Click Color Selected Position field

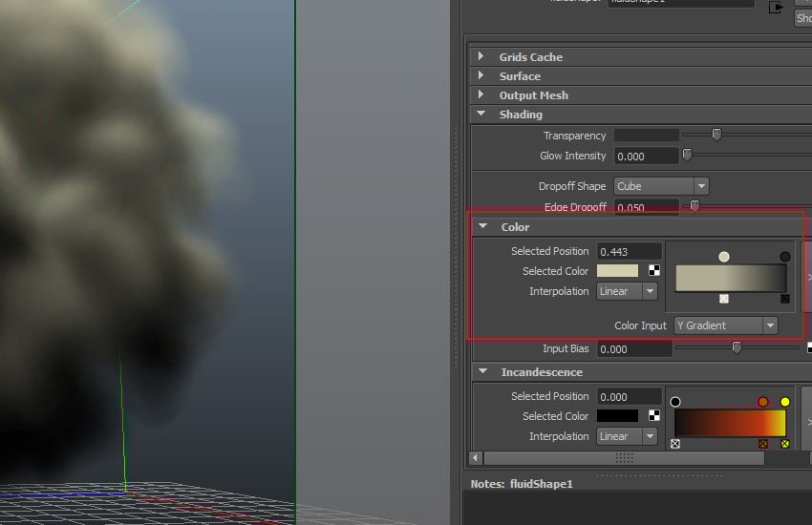(x=629, y=251)
